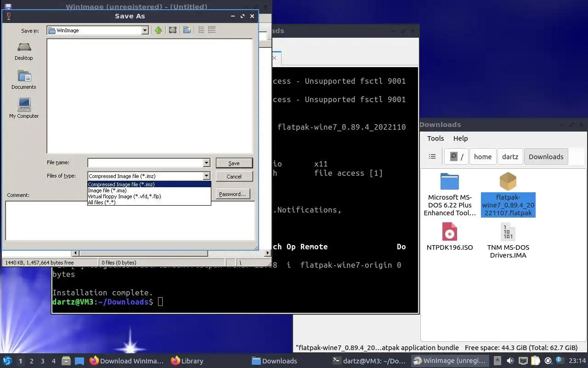Open Help menu in Downloads file manager

[x=460, y=138]
